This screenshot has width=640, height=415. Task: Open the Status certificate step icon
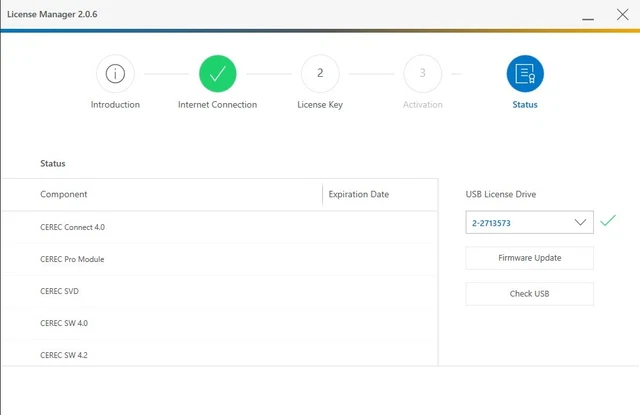[525, 73]
